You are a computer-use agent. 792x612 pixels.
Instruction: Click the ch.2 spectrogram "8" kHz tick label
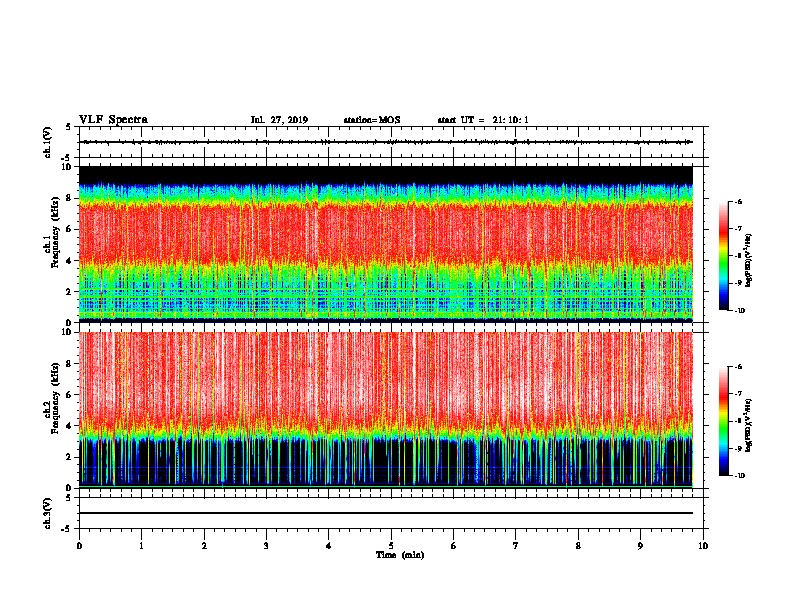70,364
